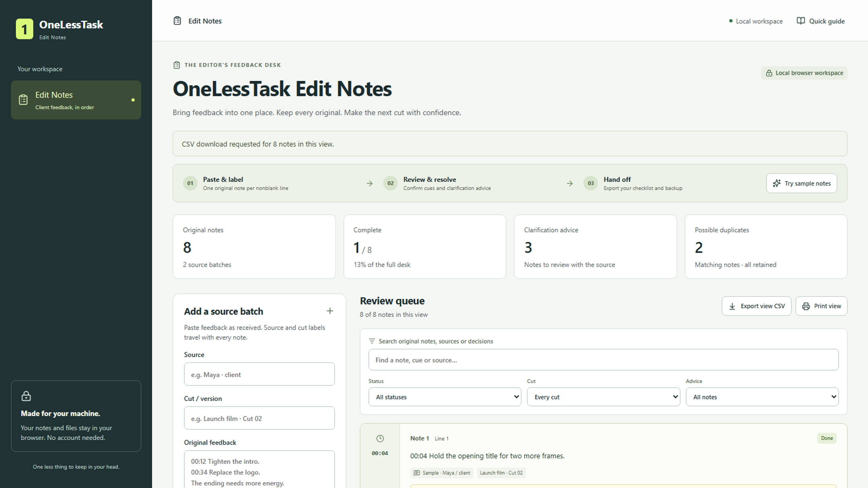This screenshot has height=488, width=868.
Task: Open the All notes advice dropdown
Action: point(762,397)
